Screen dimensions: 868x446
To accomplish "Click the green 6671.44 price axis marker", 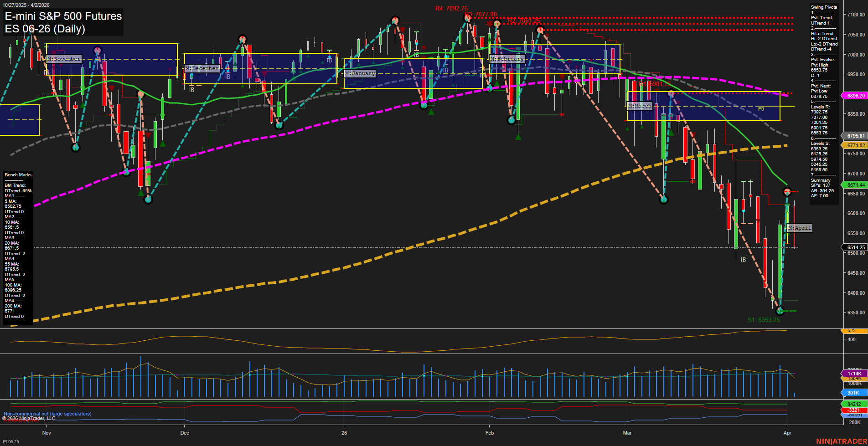I will pyautogui.click(x=854, y=185).
